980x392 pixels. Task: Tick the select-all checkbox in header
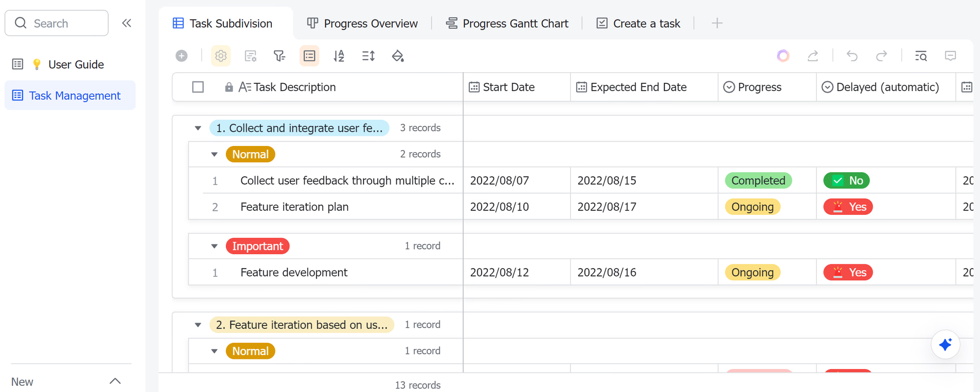coord(198,87)
